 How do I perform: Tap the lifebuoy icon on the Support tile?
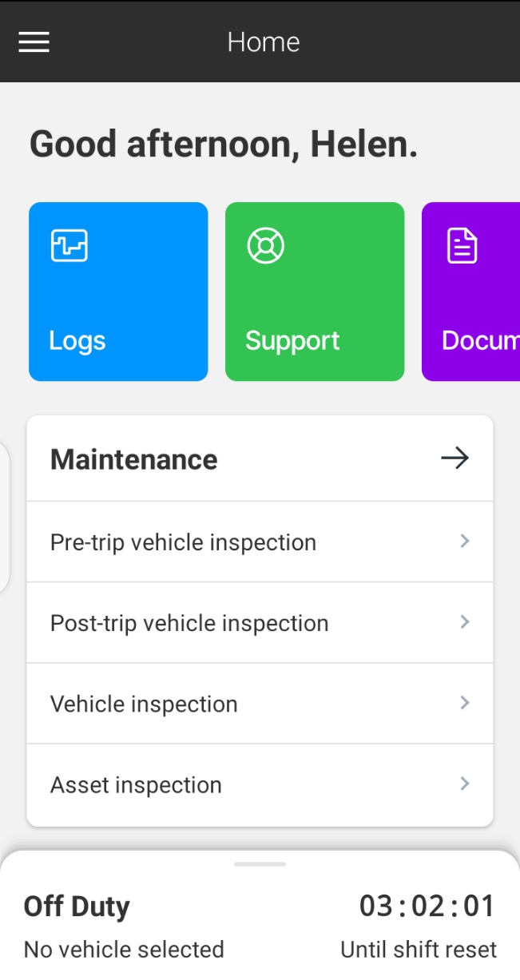266,245
